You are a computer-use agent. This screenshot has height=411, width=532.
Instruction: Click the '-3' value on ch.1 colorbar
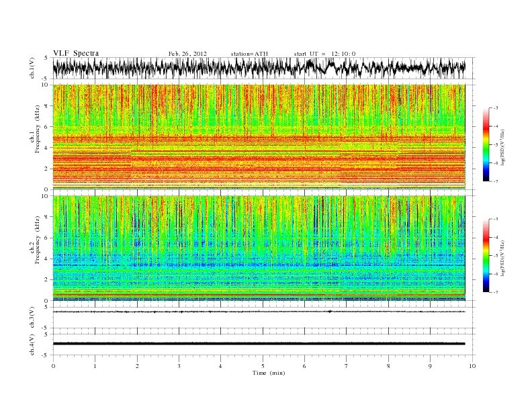(495, 108)
